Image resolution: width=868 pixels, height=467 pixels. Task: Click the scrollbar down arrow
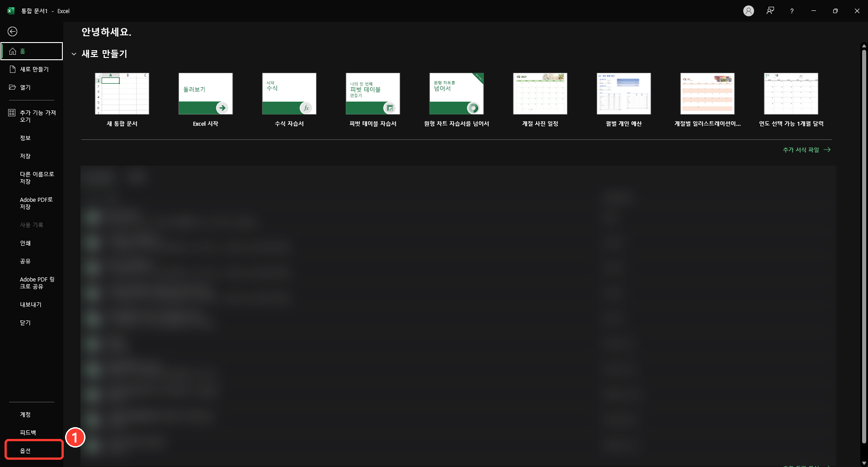(864, 463)
